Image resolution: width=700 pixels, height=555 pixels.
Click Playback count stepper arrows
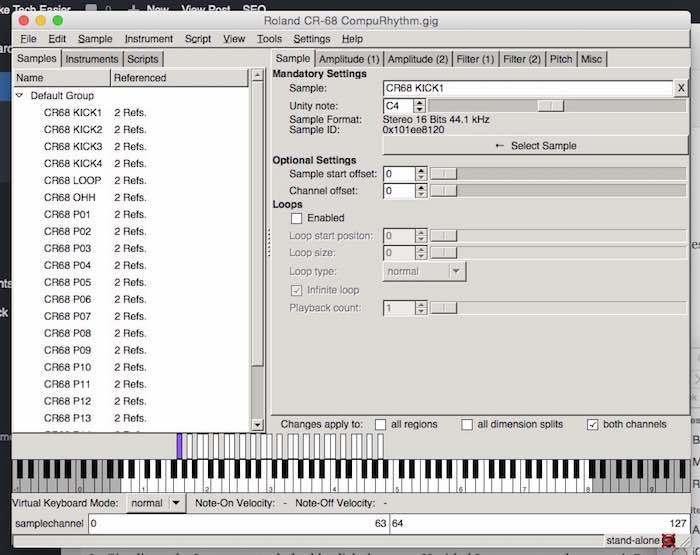(421, 308)
